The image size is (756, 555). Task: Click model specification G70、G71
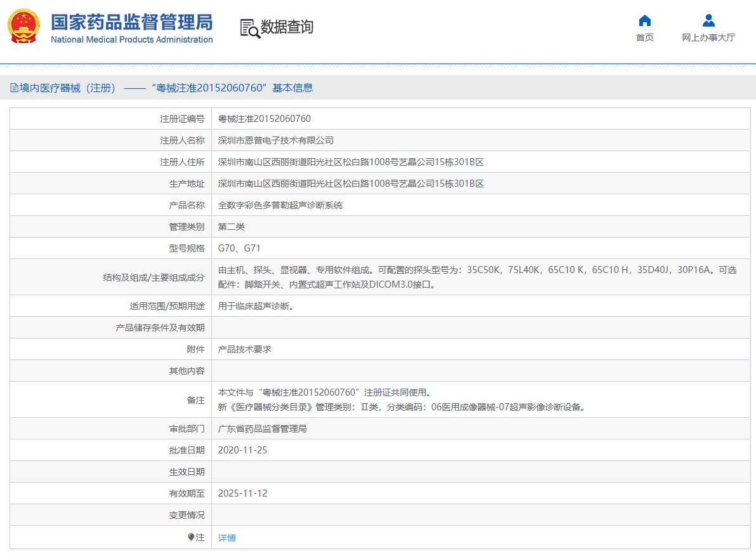pos(239,248)
